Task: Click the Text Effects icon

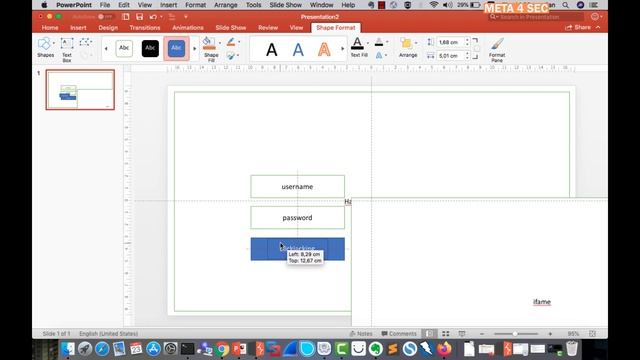Action: tap(379, 56)
